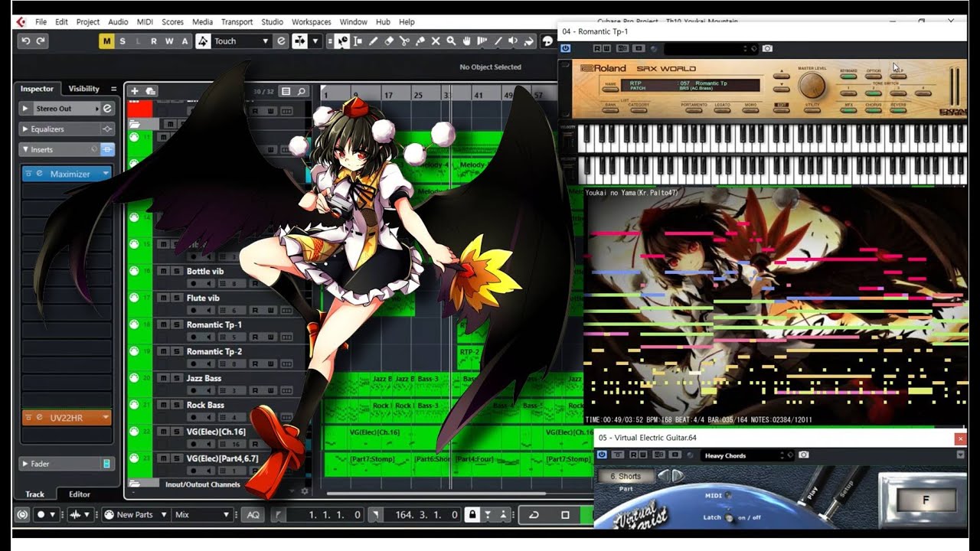Switch to the Visibility tab
This screenshot has height=551, width=980.
84,89
